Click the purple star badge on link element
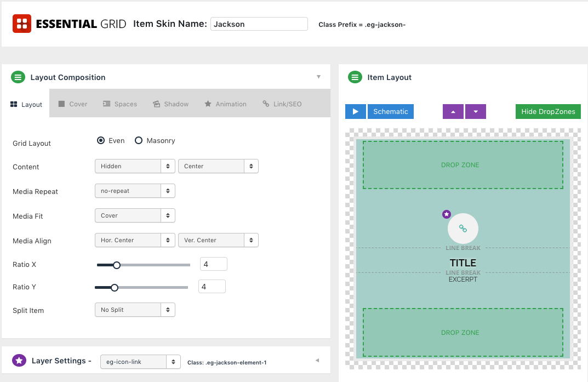The width and height of the screenshot is (588, 382). pyautogui.click(x=446, y=214)
